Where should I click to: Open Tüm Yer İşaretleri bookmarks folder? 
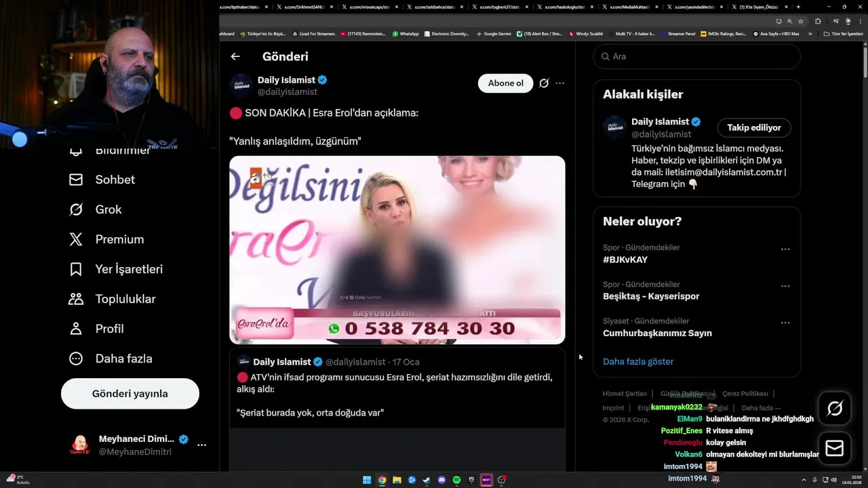pos(843,34)
